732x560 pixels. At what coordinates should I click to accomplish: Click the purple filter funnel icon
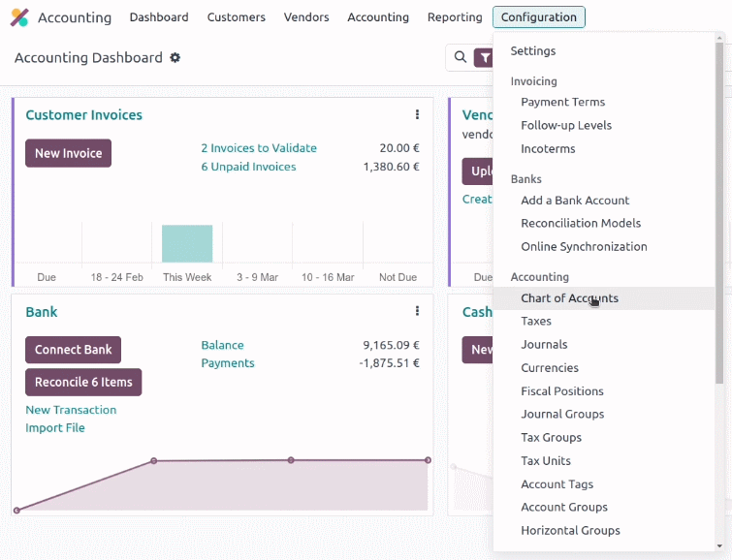[x=484, y=58]
